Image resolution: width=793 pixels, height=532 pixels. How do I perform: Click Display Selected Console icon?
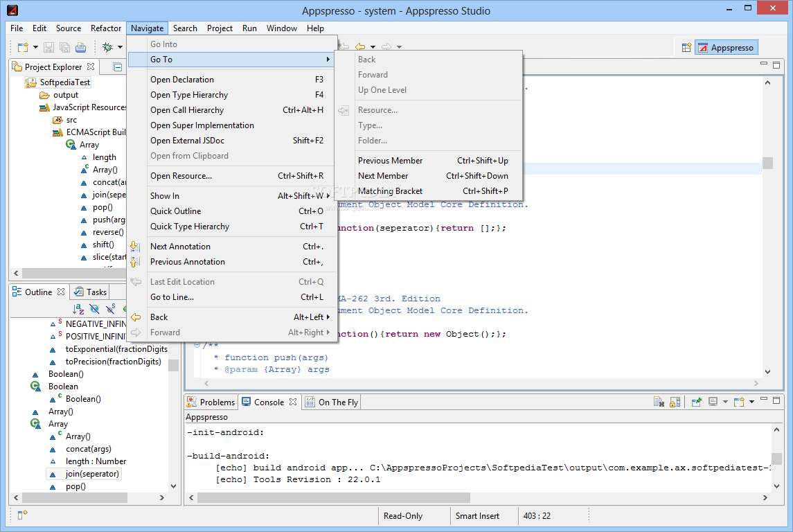click(713, 402)
